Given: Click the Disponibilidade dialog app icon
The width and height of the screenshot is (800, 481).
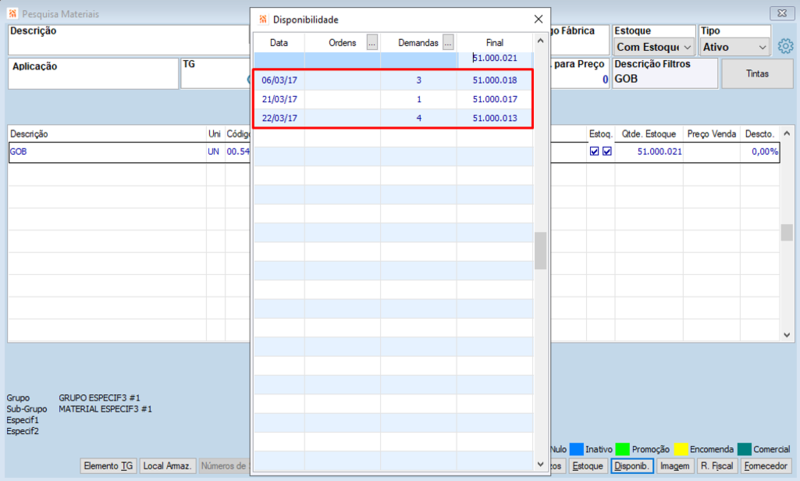Looking at the screenshot, I should 263,19.
